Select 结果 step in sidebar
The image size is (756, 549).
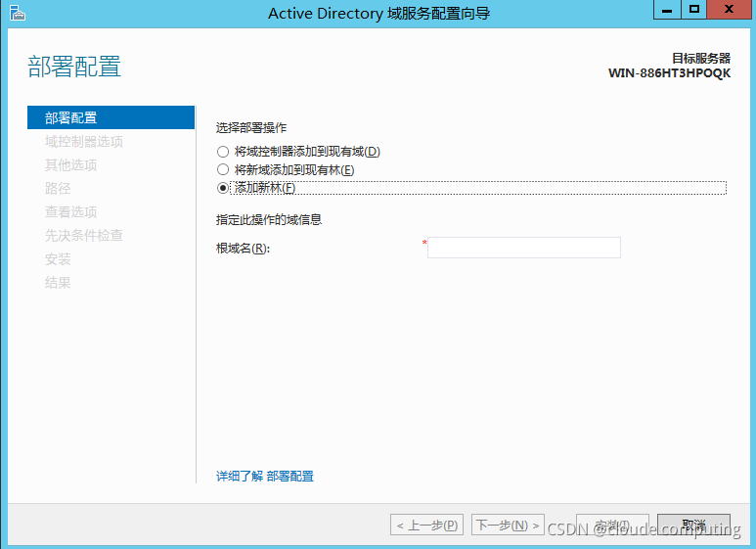(58, 282)
